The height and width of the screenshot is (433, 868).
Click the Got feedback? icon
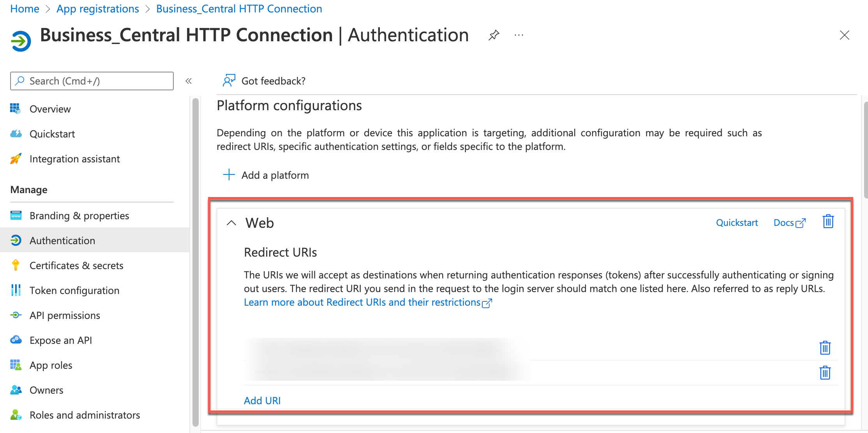[229, 81]
